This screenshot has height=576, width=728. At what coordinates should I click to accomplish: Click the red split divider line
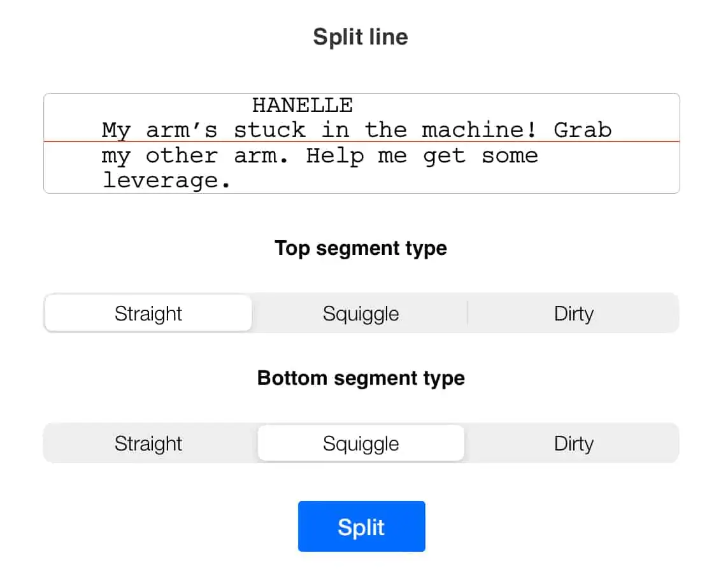click(x=361, y=141)
